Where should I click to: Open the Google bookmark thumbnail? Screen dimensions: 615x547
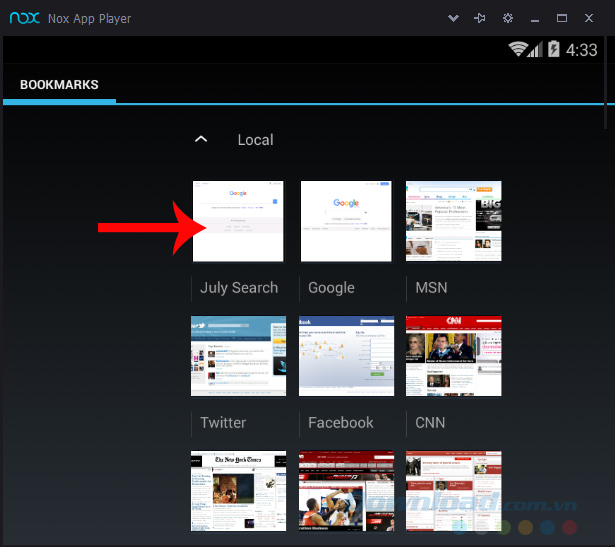[345, 221]
